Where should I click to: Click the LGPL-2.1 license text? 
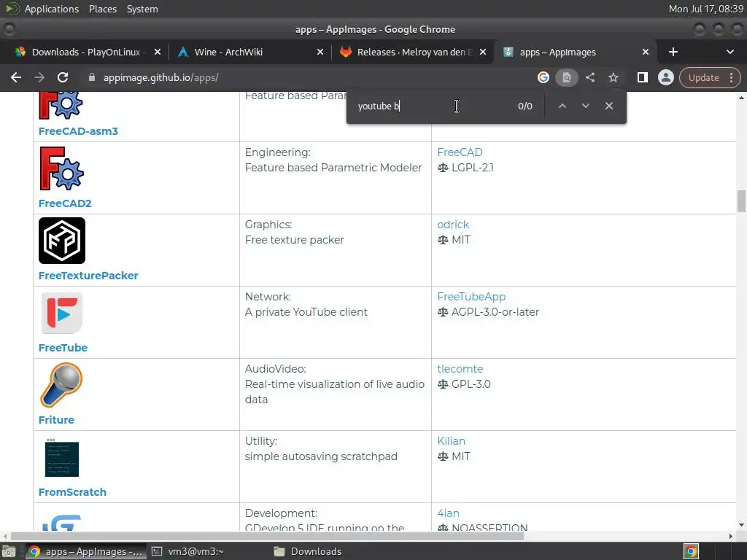473,168
